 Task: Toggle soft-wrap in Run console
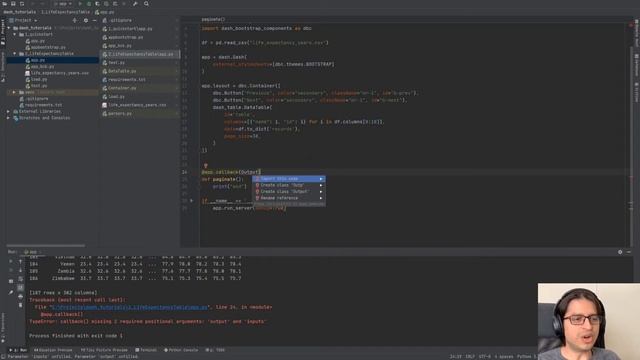[x=20, y=279]
